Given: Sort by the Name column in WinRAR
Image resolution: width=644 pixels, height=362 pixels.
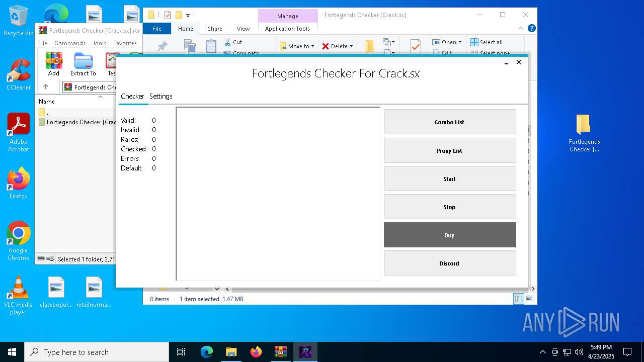Looking at the screenshot, I should point(47,101).
